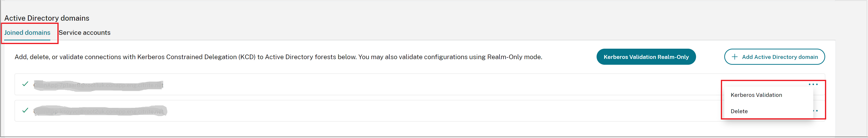Select Delete from the context menu

click(x=739, y=111)
